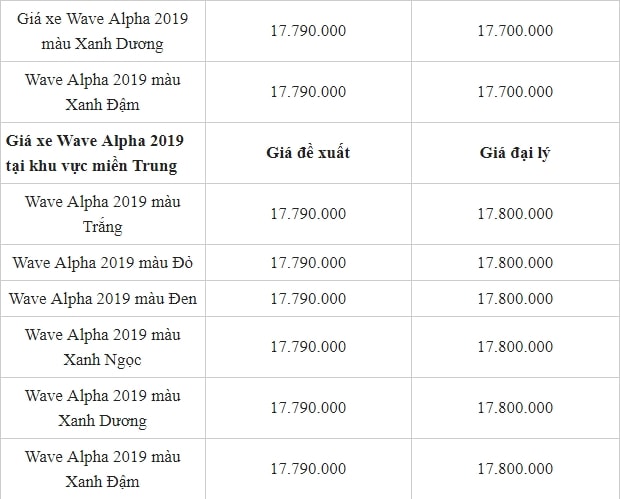Click suggested price 17.790.000 for Xanh Ngọc
Image resolution: width=622 pixels, height=499 pixels.
pos(308,347)
